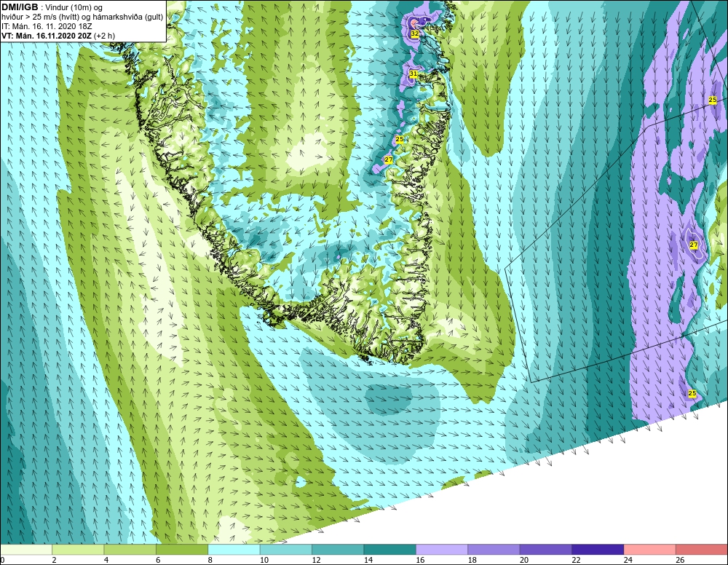Viewport: 728px width, 565px height.
Task: Select the 8–10 m/s pale cyan legend swatch
Action: pos(234,550)
